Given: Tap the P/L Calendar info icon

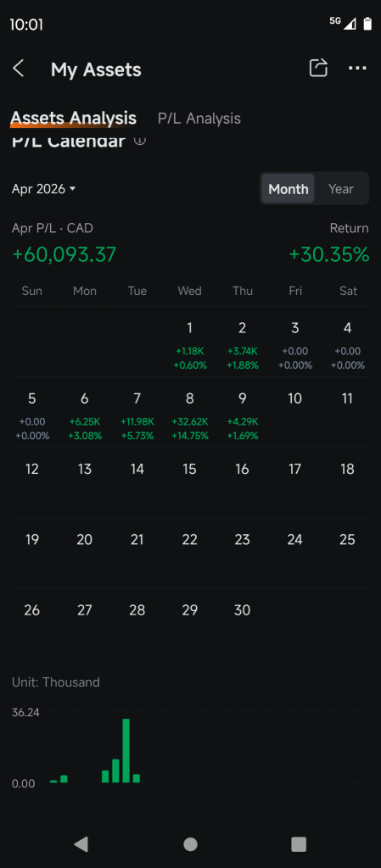Looking at the screenshot, I should tap(140, 141).
